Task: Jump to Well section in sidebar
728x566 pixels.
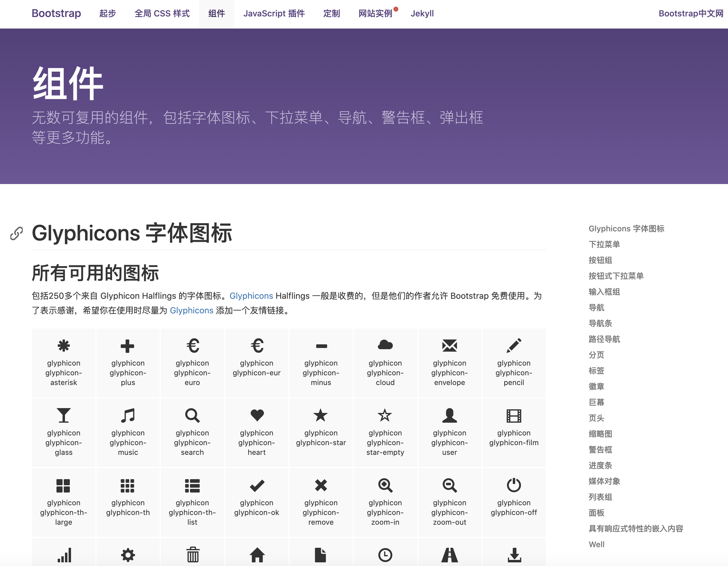Action: click(x=596, y=544)
